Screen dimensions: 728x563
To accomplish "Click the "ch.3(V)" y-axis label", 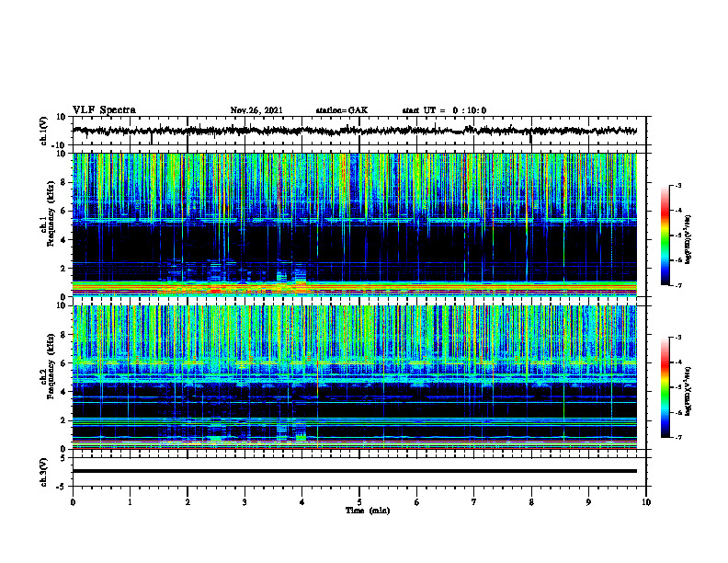I will pos(44,472).
